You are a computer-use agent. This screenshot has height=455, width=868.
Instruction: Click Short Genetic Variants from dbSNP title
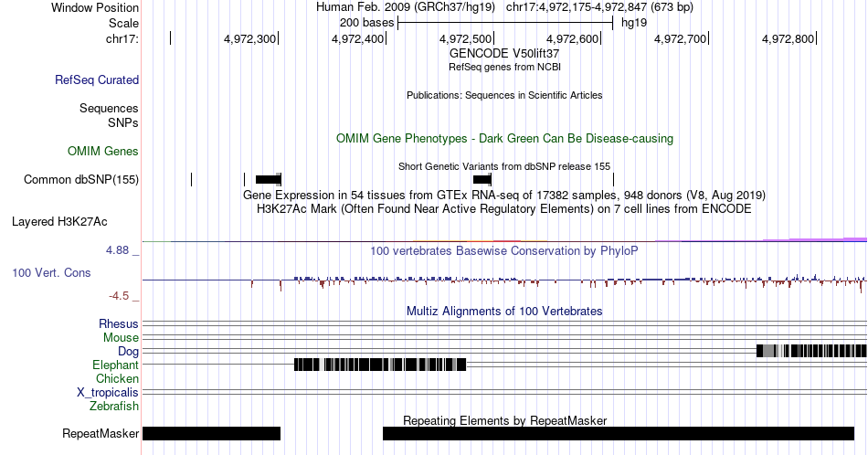[504, 166]
